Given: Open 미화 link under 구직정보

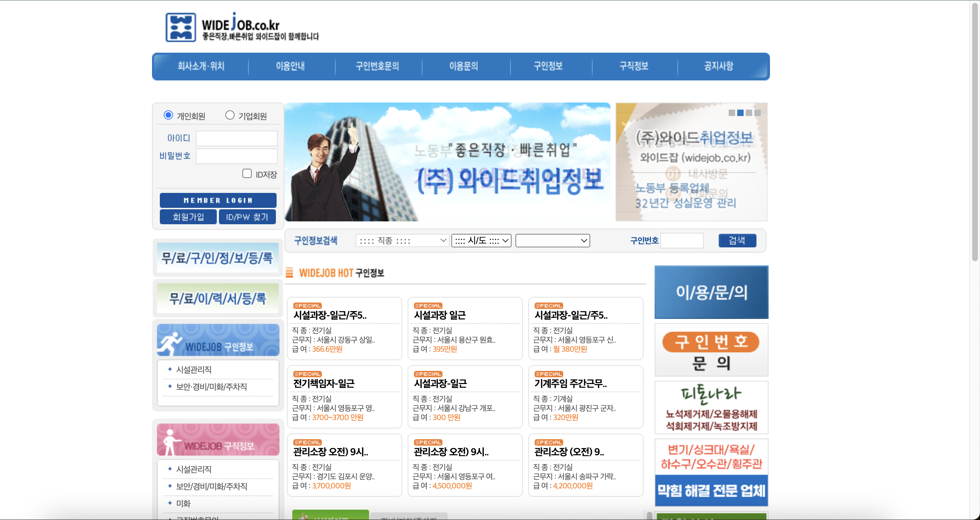Looking at the screenshot, I should pyautogui.click(x=183, y=503).
